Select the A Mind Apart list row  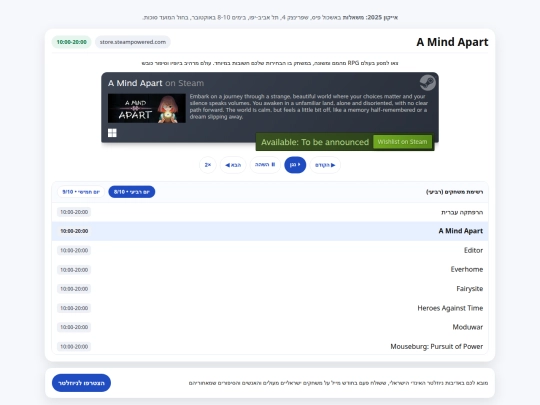point(270,231)
